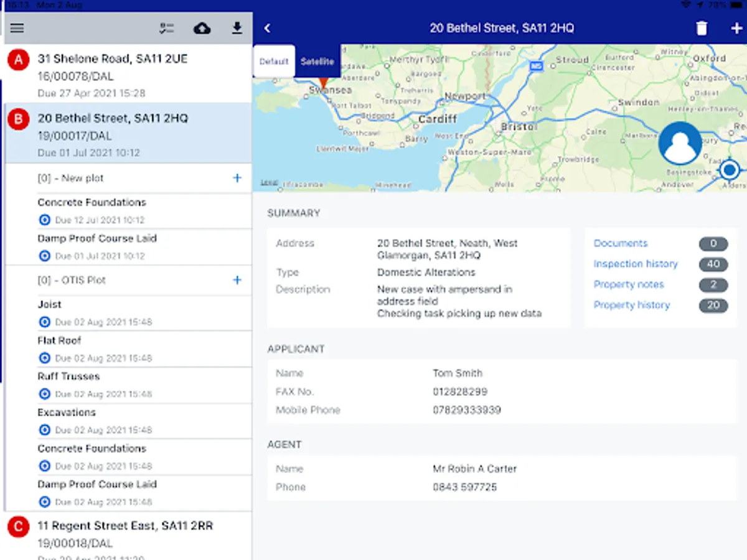Tap the cloud upload icon
Screen dimensions: 747x560
coord(202,28)
